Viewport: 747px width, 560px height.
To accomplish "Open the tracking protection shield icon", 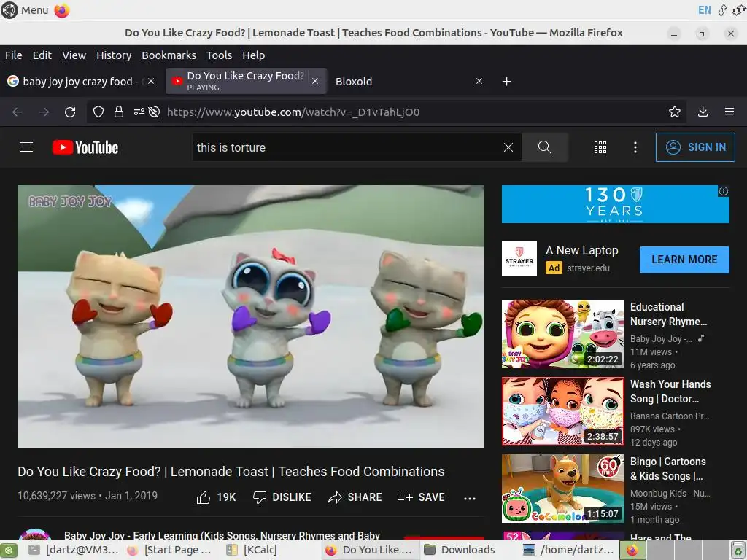I will click(98, 112).
